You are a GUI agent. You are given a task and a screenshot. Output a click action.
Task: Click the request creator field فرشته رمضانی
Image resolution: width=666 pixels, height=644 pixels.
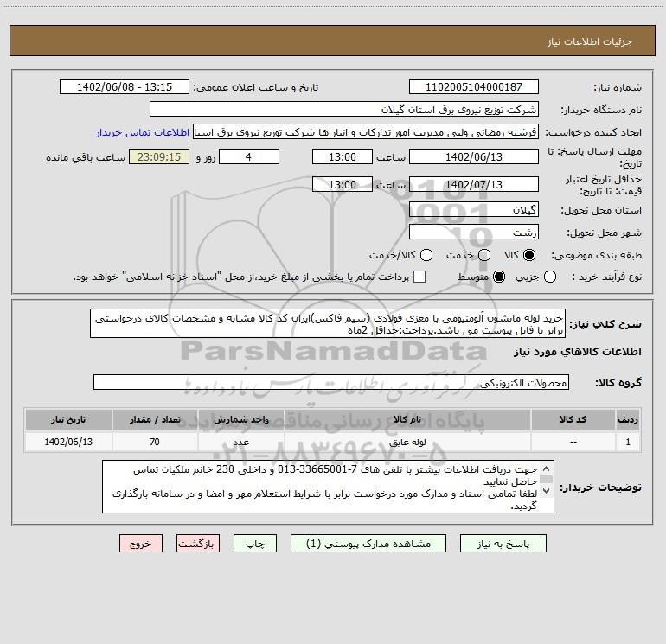point(366,132)
